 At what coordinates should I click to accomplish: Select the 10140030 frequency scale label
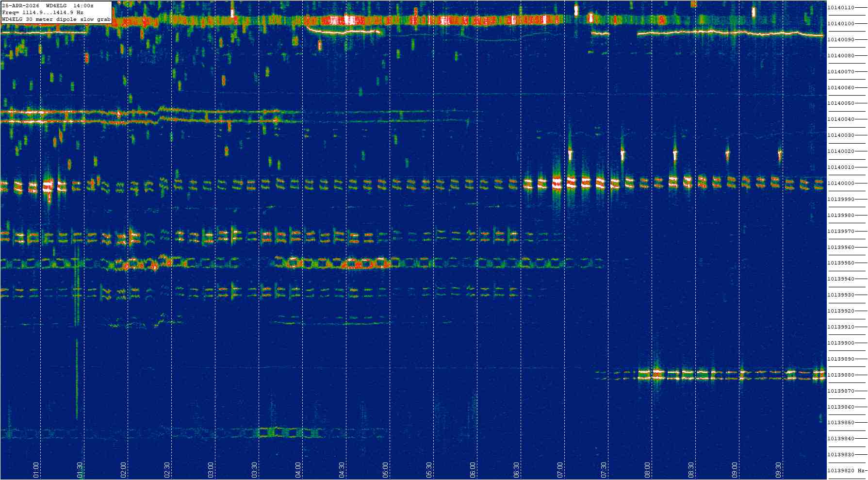pyautogui.click(x=841, y=135)
